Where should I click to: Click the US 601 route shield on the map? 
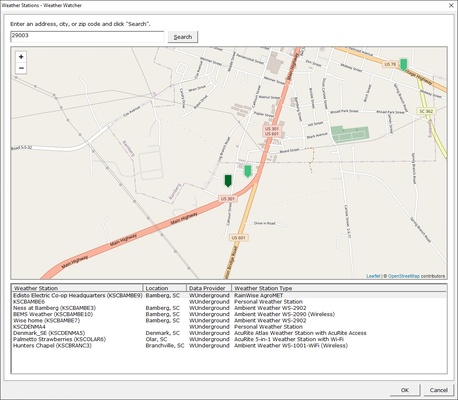[x=238, y=238]
